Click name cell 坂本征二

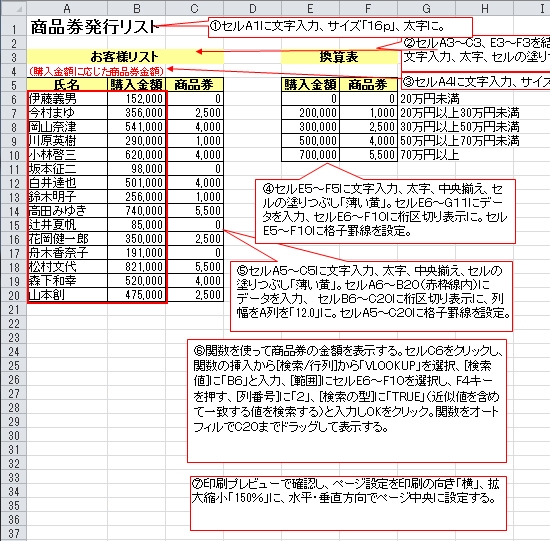click(67, 169)
